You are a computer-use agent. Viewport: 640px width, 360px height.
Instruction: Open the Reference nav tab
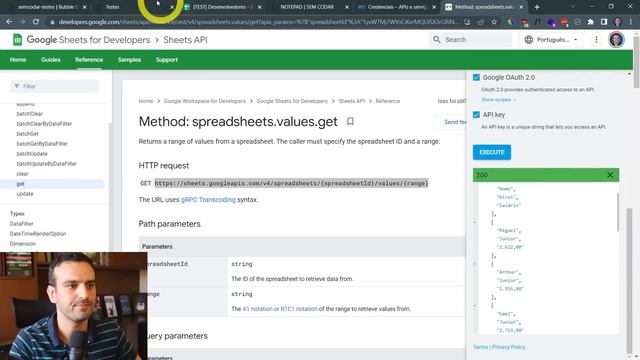[89, 60]
